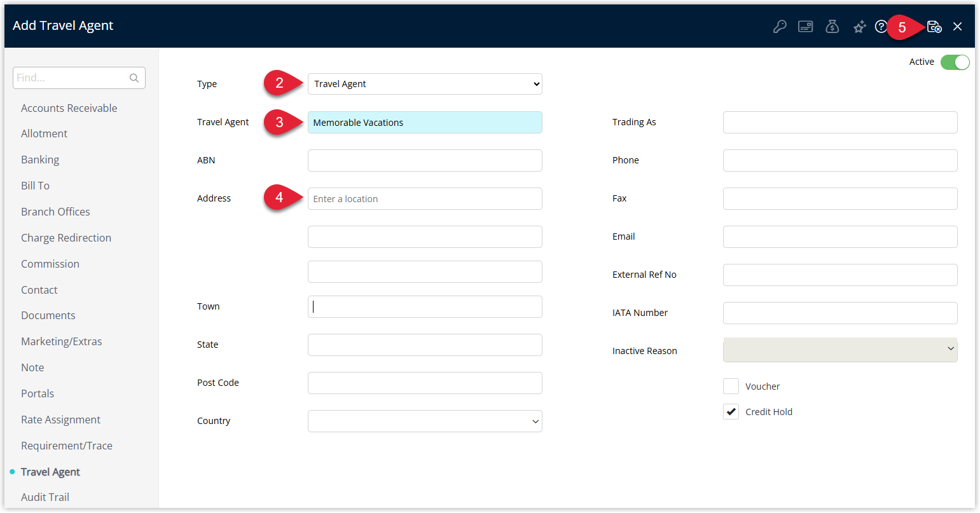The height and width of the screenshot is (513, 980).
Task: Close the Add Travel Agent window
Action: (x=958, y=27)
